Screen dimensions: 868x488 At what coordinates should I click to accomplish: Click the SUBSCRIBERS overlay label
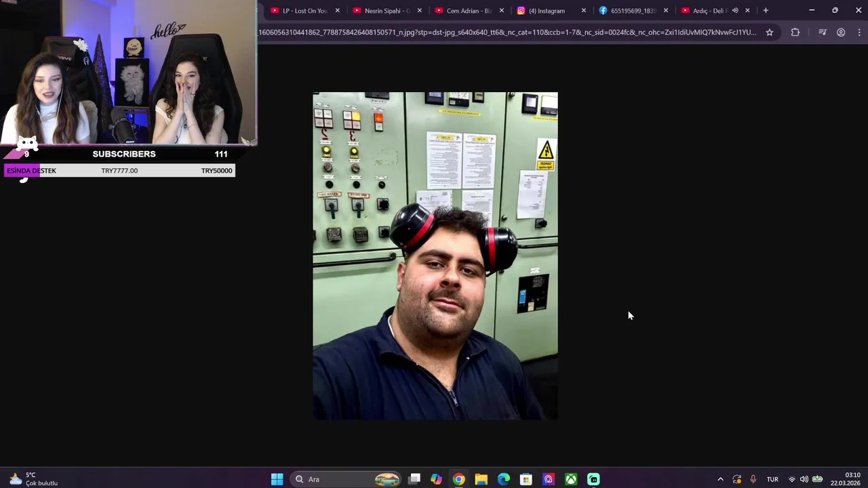coord(124,154)
